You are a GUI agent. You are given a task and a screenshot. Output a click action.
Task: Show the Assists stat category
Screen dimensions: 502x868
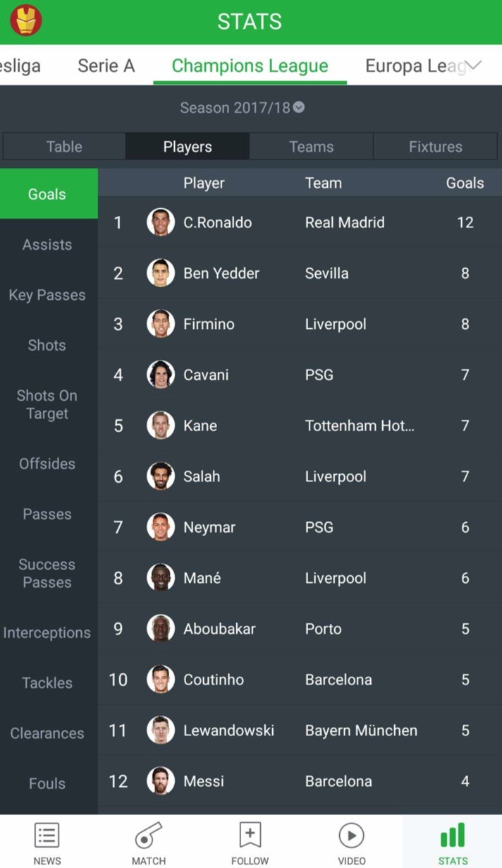pos(47,245)
